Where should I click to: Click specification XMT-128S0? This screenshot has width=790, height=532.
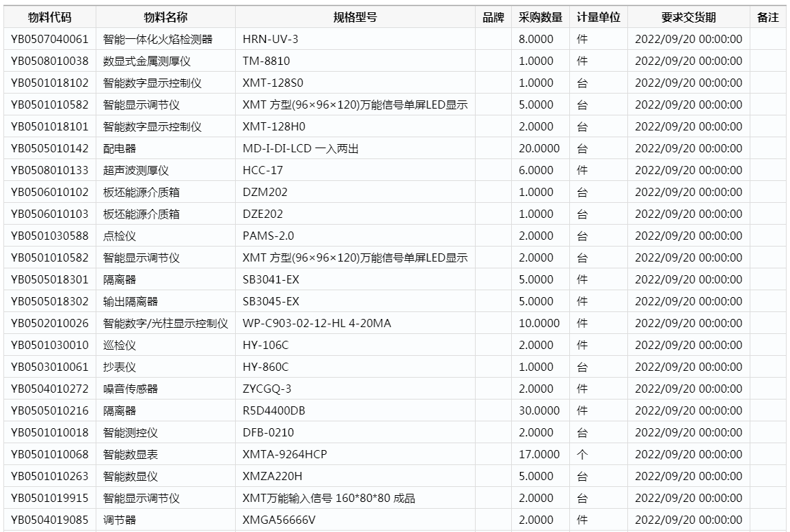point(273,83)
